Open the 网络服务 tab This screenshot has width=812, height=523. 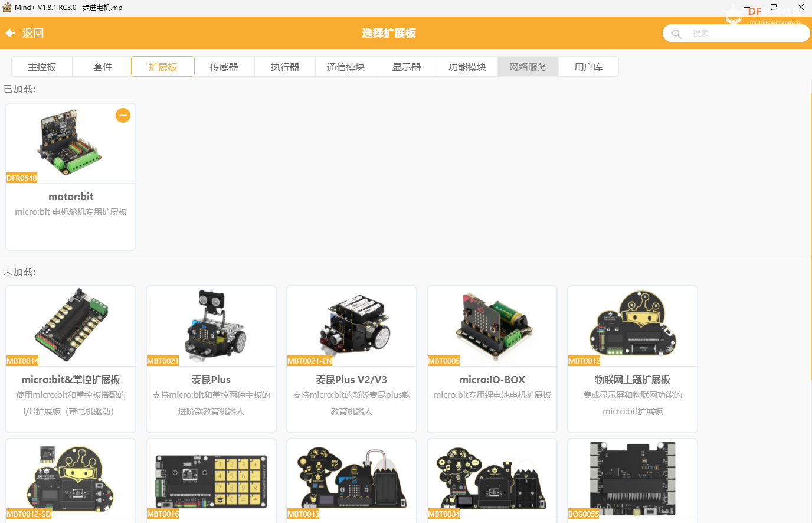tap(528, 67)
